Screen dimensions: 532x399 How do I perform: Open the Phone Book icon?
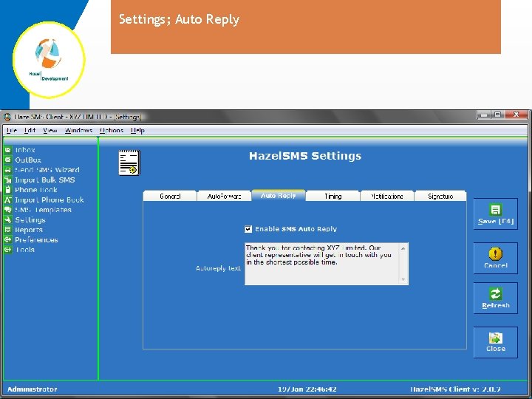8,190
